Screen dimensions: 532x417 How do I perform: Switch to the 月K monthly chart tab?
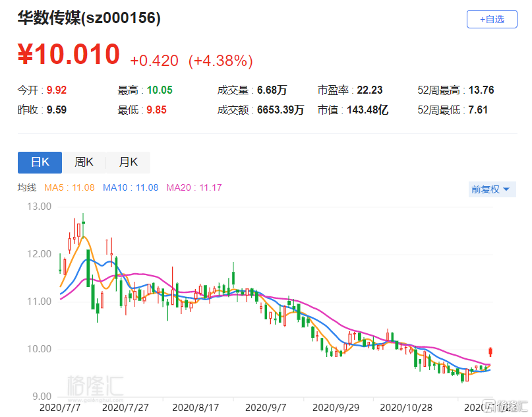point(128,162)
